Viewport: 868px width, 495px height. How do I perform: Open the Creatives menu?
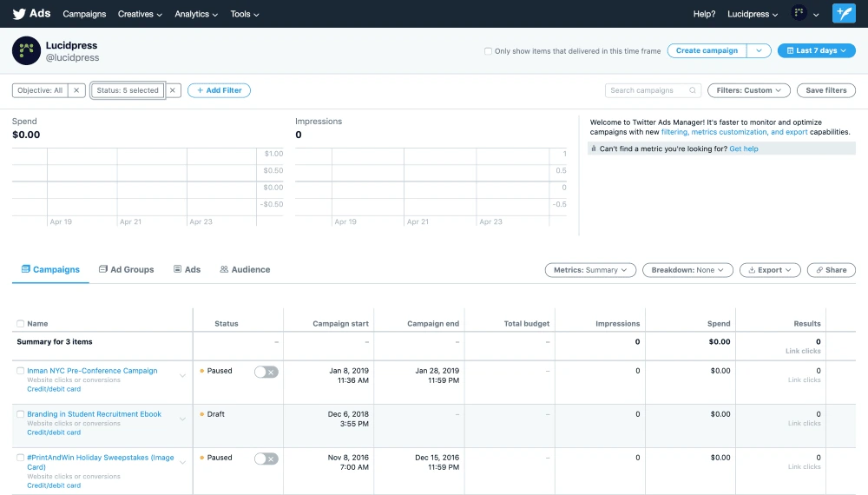pyautogui.click(x=140, y=14)
